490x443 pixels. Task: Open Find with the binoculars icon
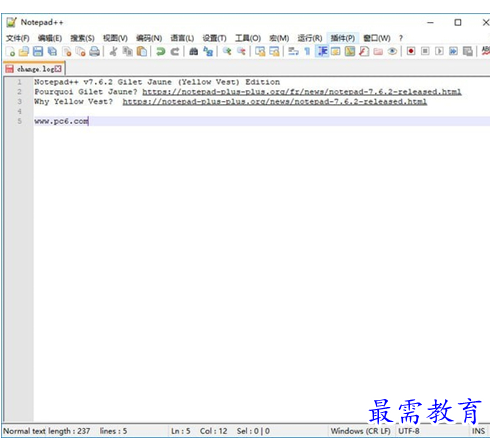pos(193,51)
